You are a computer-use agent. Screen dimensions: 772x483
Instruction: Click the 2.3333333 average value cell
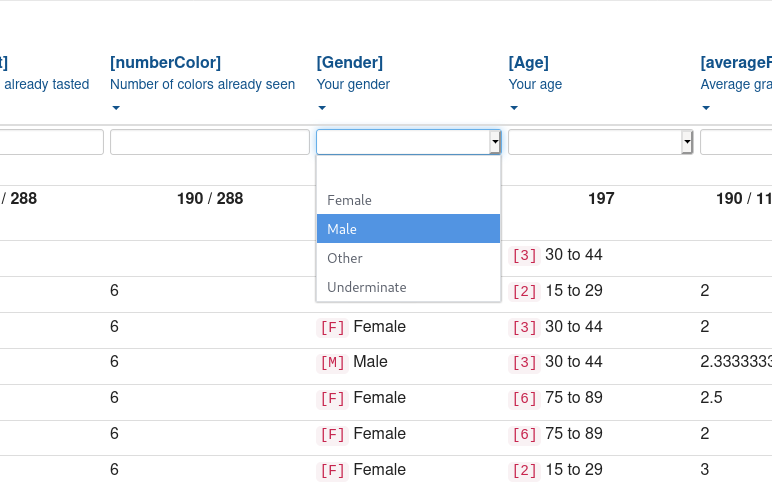pos(735,362)
